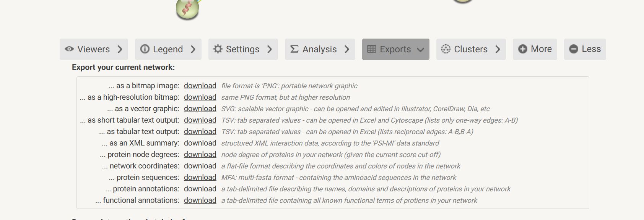Screen dimensions: 644x220
Task: Download the vector graphic SVG export
Action: click(200, 109)
